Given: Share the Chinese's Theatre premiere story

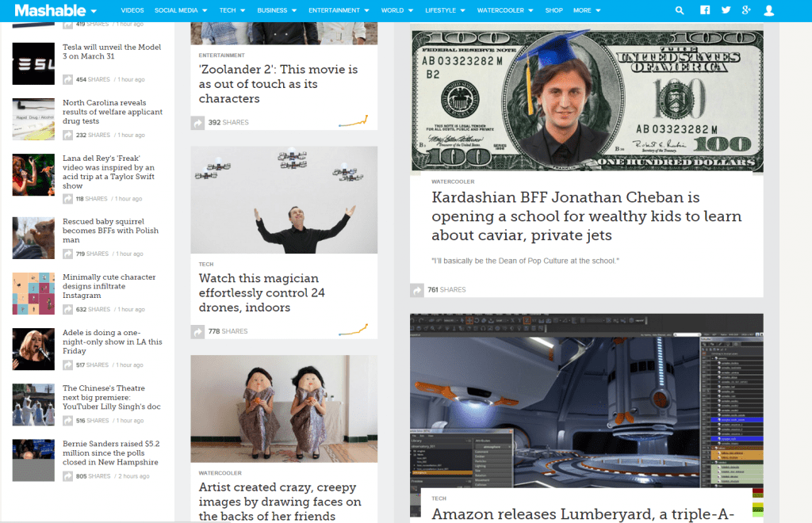Looking at the screenshot, I should click(68, 421).
